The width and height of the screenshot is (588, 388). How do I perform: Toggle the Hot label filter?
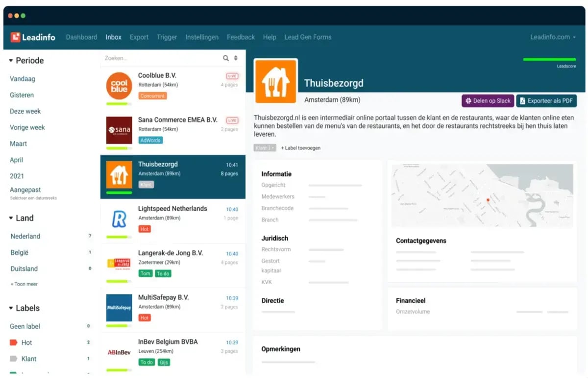pos(26,342)
